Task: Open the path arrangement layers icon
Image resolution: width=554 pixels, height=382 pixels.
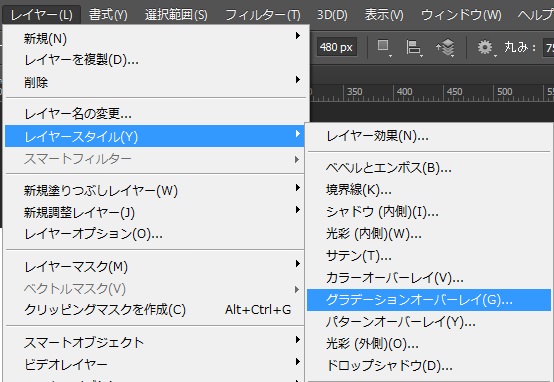Action: (446, 47)
